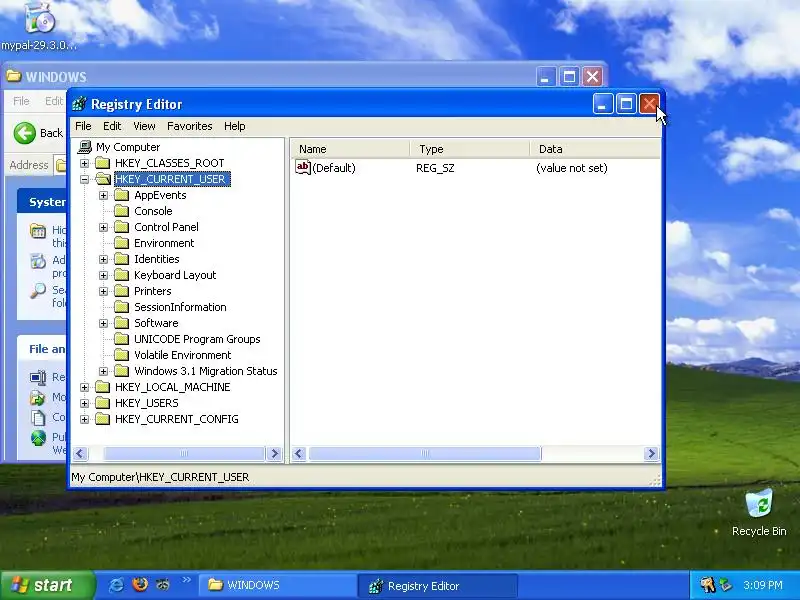
Task: Switch to WINDOWS taskbar button
Action: (x=277, y=585)
